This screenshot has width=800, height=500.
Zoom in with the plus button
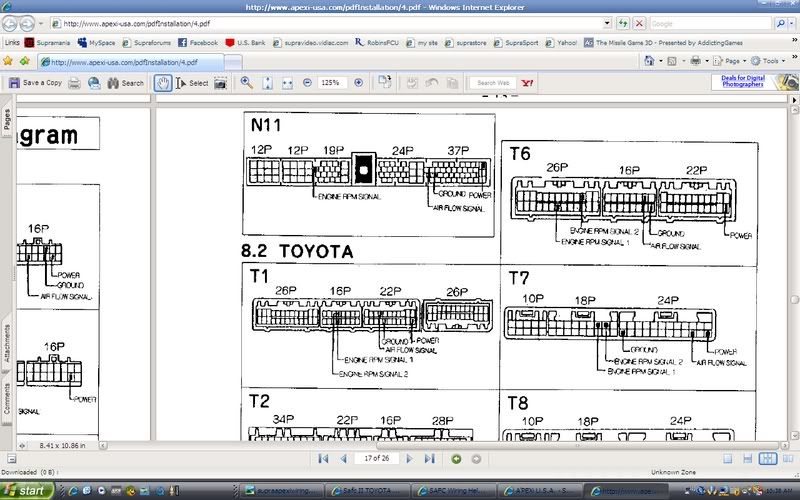point(359,82)
